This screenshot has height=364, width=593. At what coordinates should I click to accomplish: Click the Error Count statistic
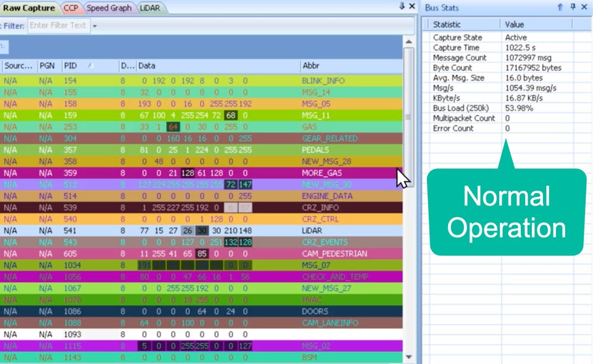coord(453,128)
